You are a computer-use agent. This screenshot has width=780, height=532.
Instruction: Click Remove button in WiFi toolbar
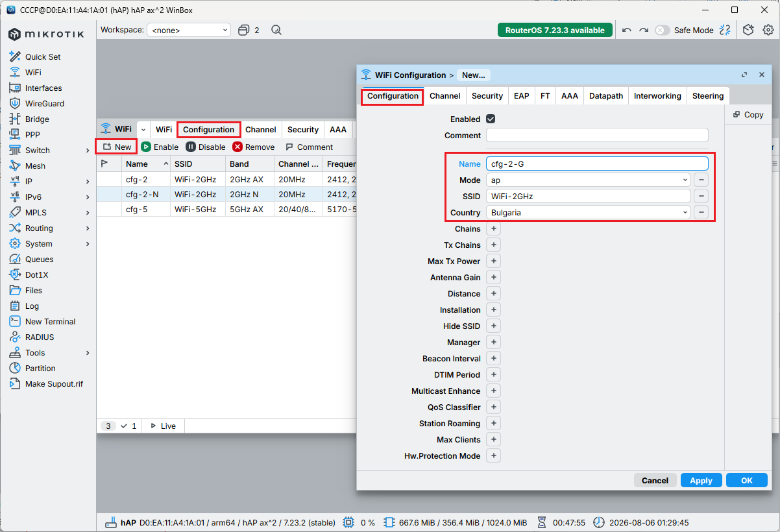(x=254, y=147)
